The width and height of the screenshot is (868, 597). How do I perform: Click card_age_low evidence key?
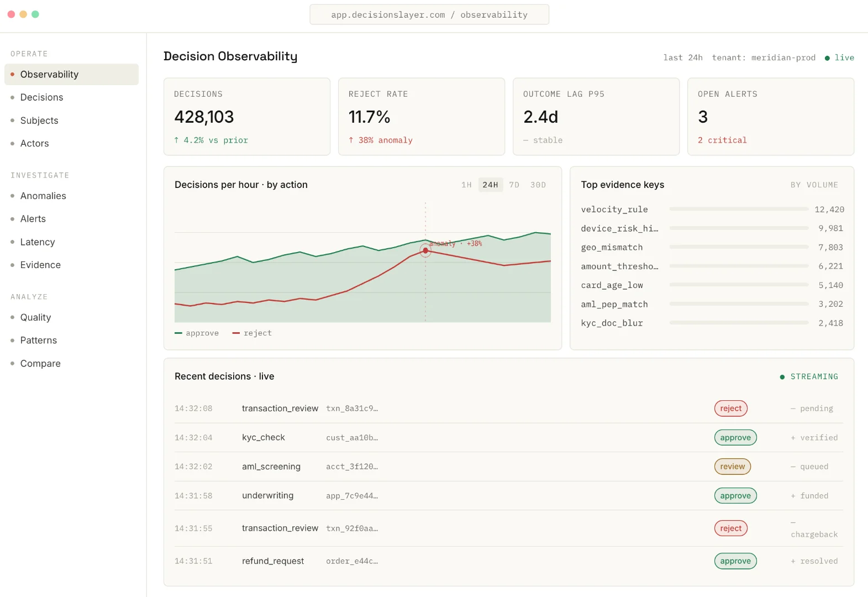click(x=612, y=285)
